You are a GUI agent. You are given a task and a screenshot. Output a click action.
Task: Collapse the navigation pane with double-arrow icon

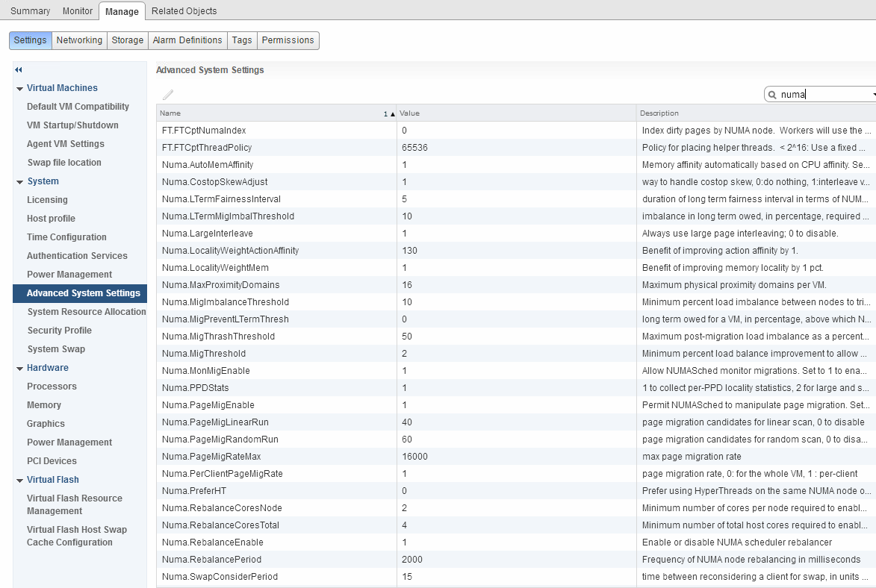tap(19, 70)
